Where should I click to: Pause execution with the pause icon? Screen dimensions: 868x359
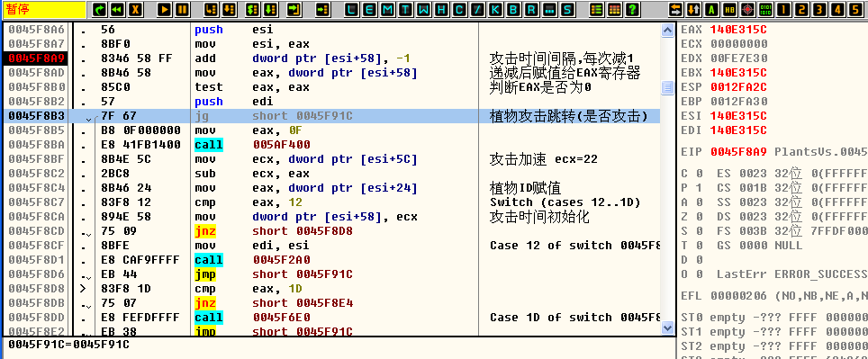click(183, 9)
